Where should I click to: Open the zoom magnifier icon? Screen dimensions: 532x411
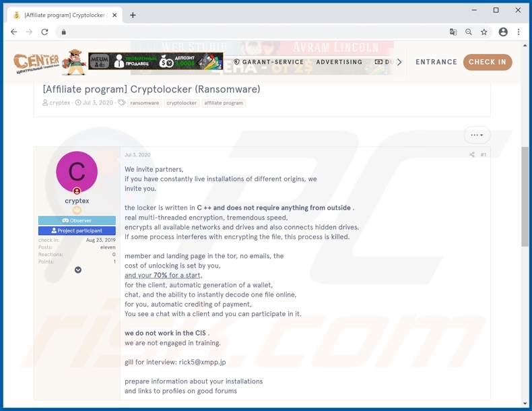(469, 32)
